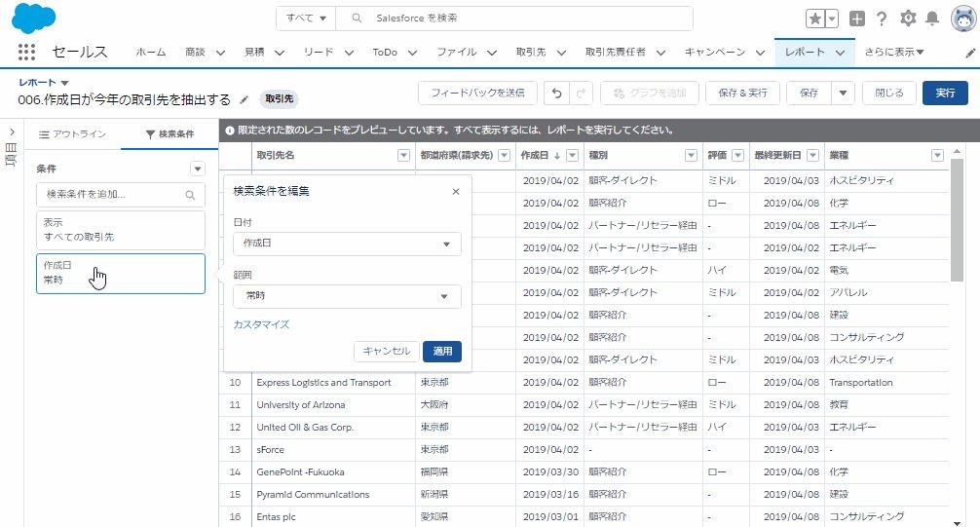This screenshot has height=527, width=980.
Task: Click the table vertical scrollbar thumb
Action: tap(957, 219)
